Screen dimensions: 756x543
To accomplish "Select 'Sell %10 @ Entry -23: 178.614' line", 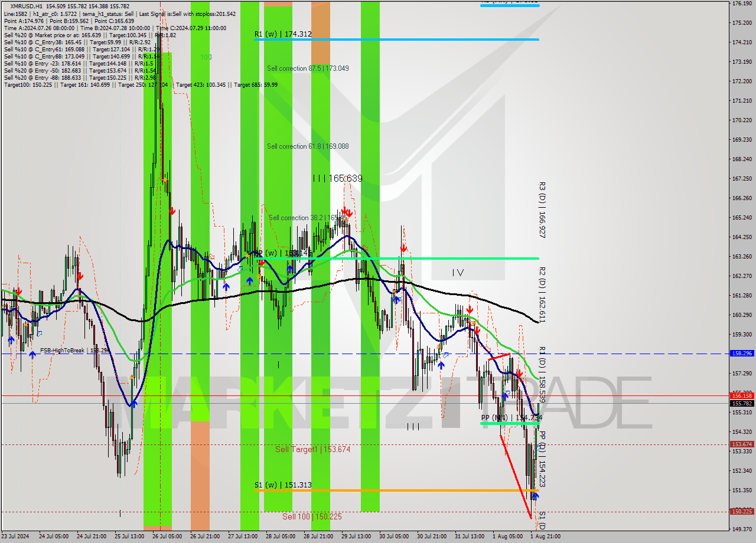I will point(79,63).
